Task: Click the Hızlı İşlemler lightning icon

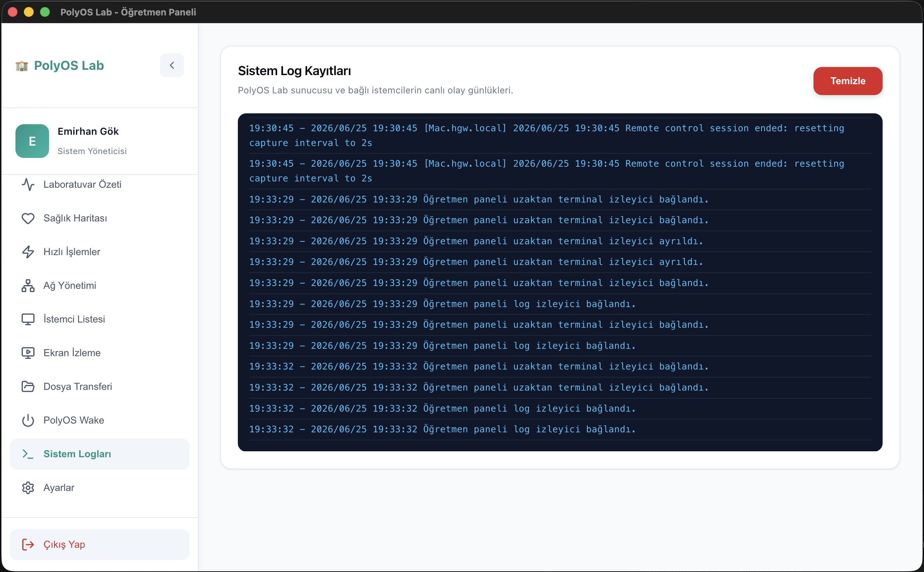Action: tap(28, 252)
